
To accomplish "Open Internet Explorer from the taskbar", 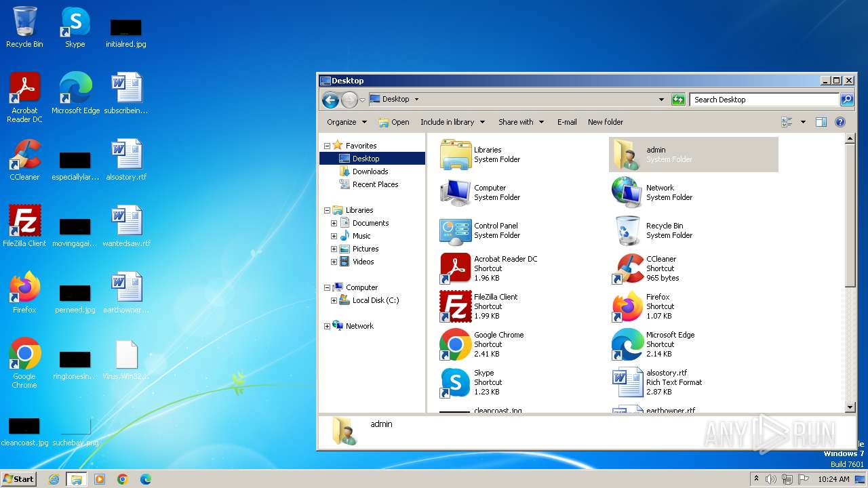I will tap(54, 479).
